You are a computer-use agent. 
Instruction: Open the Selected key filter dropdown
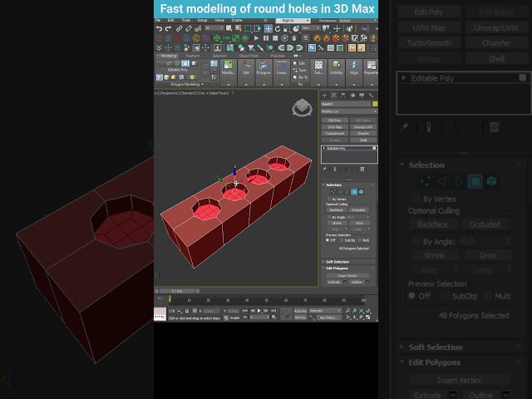325,311
